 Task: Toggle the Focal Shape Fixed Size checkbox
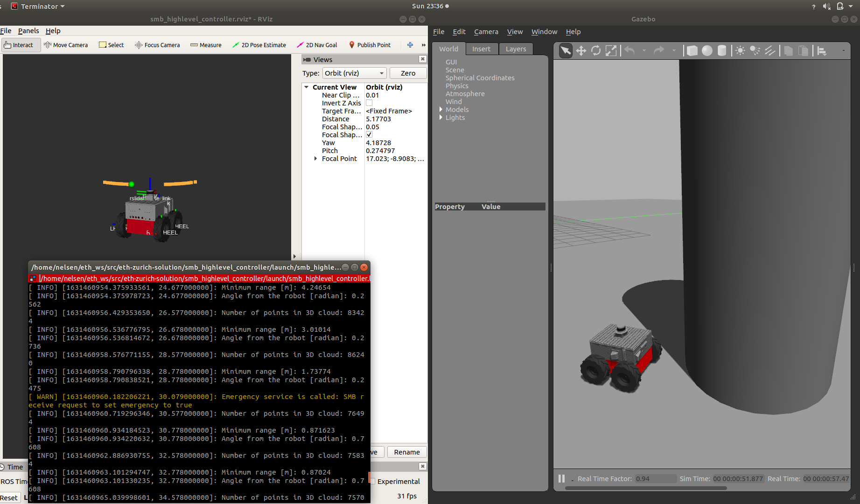click(x=369, y=134)
